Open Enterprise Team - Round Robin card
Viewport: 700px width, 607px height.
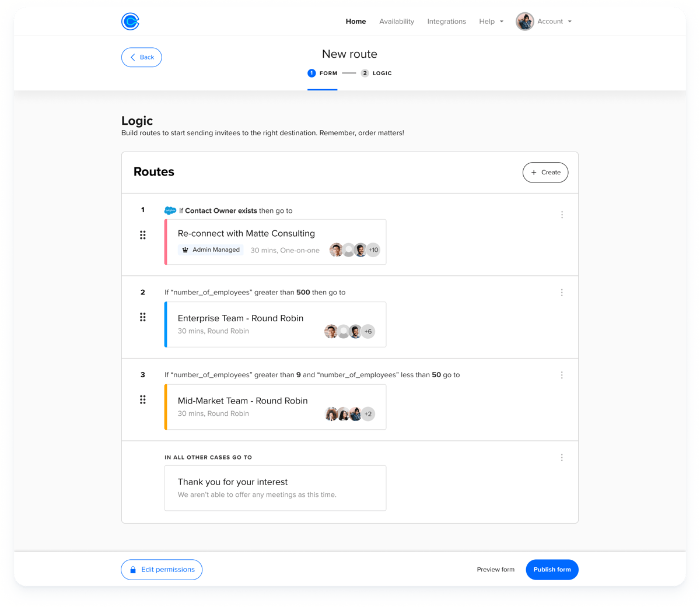point(275,324)
